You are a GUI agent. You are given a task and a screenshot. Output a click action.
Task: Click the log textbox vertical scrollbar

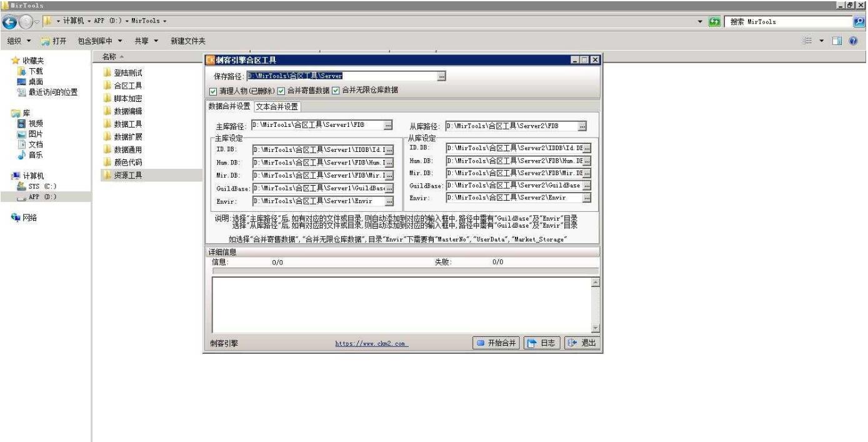coord(595,305)
